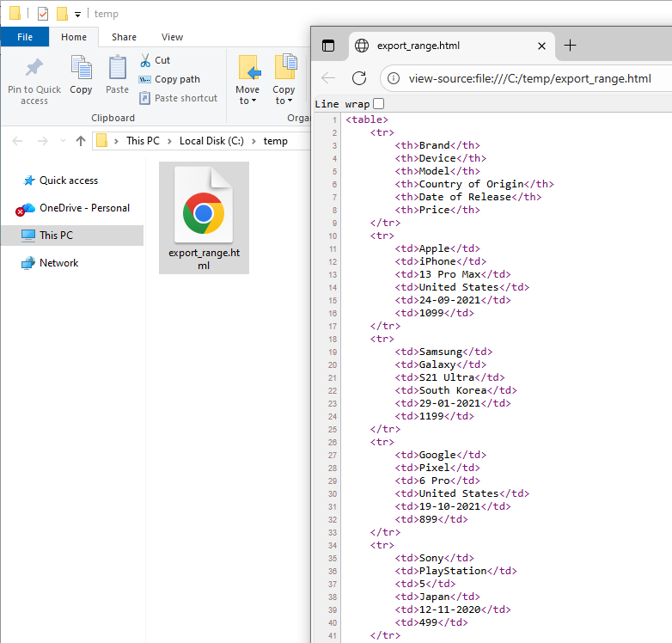Screen dimensions: 672x643
Task: Select OneDrive - Personal in navigation pane
Action: click(x=84, y=208)
